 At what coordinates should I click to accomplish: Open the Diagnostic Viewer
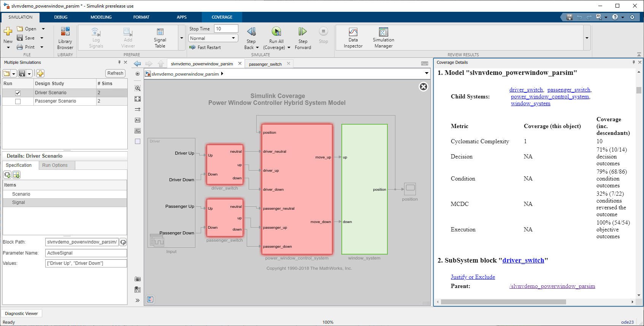[21, 313]
